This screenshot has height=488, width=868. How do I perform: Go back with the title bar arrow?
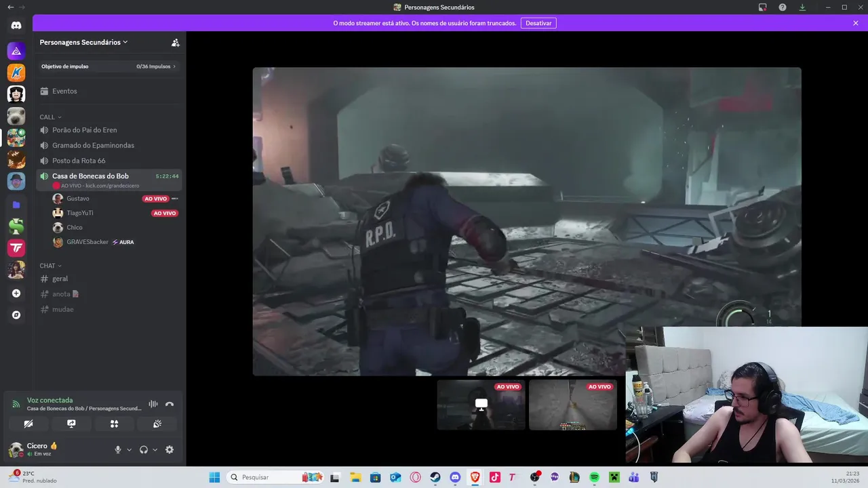pyautogui.click(x=10, y=7)
